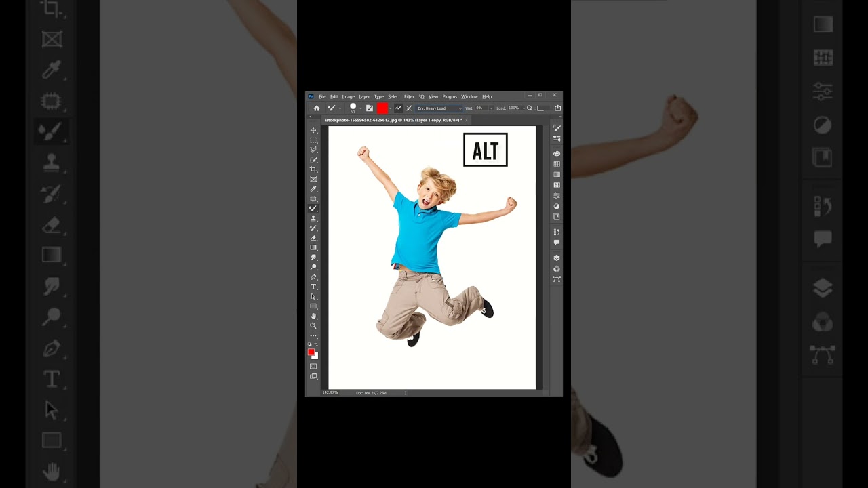Open the Channels panel icon
The height and width of the screenshot is (488, 868).
[x=557, y=268]
